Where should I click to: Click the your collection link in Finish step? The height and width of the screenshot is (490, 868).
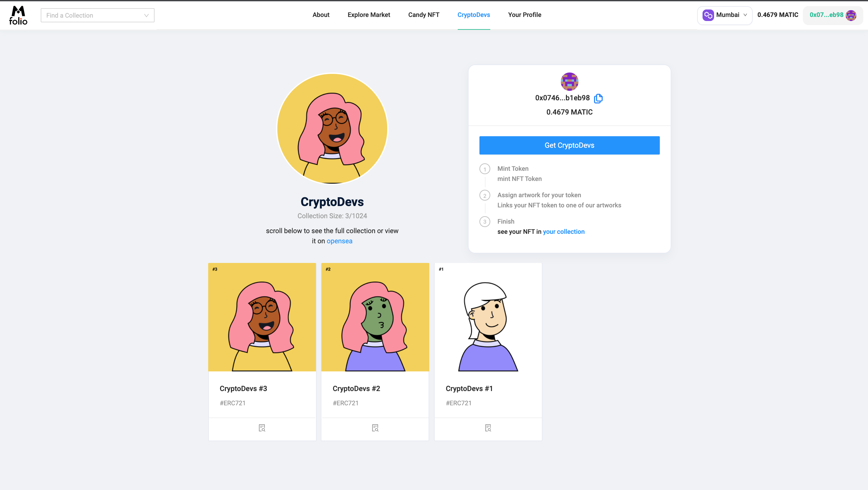(x=564, y=231)
